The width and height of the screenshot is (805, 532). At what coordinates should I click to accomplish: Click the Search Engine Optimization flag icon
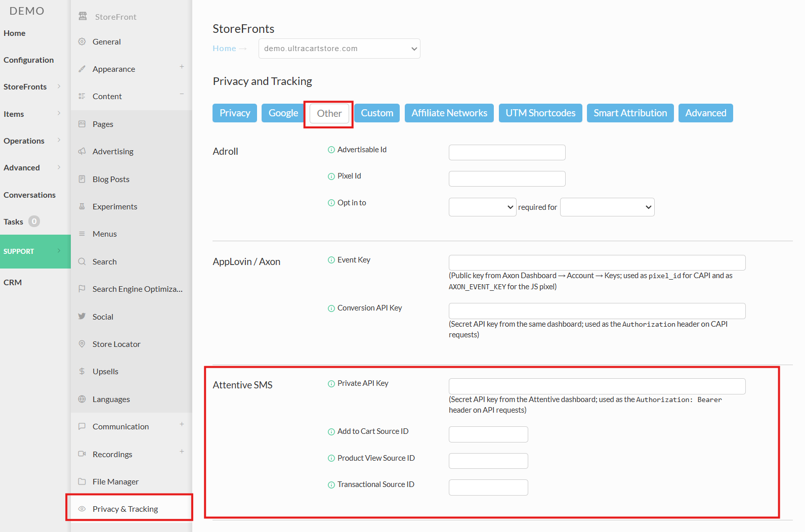click(82, 289)
